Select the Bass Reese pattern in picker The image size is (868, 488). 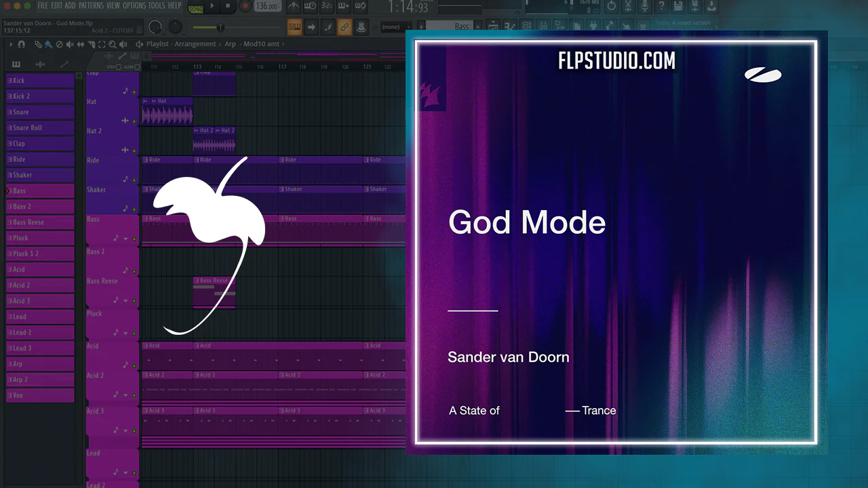tap(40, 222)
